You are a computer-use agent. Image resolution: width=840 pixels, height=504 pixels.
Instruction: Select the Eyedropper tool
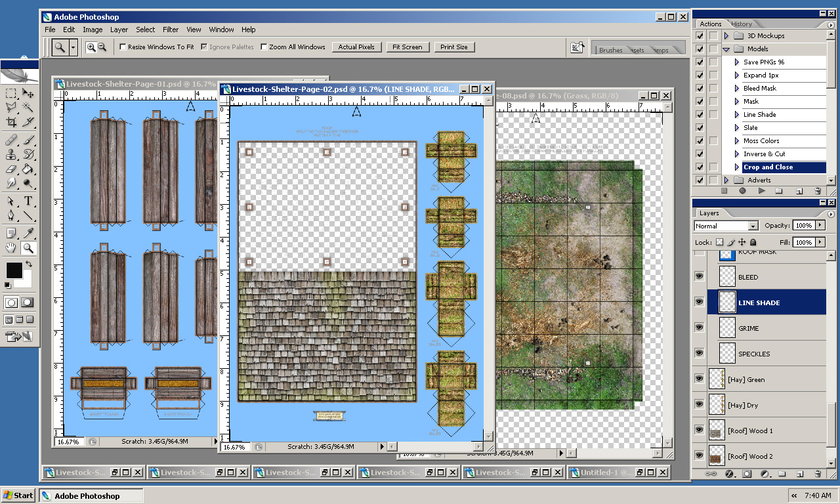tap(28, 233)
